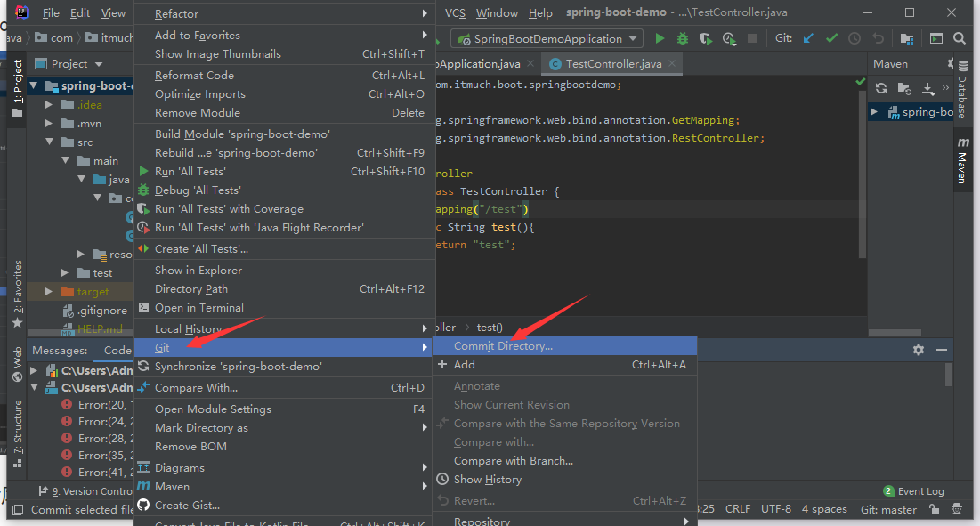980x526 pixels.
Task: Select .gitignore file in project tree
Action: click(x=96, y=311)
